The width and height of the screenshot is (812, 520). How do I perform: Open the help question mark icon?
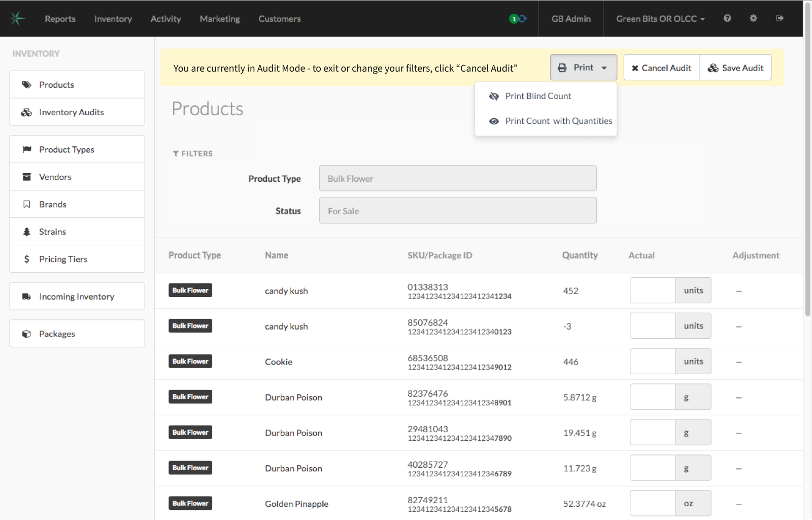727,18
